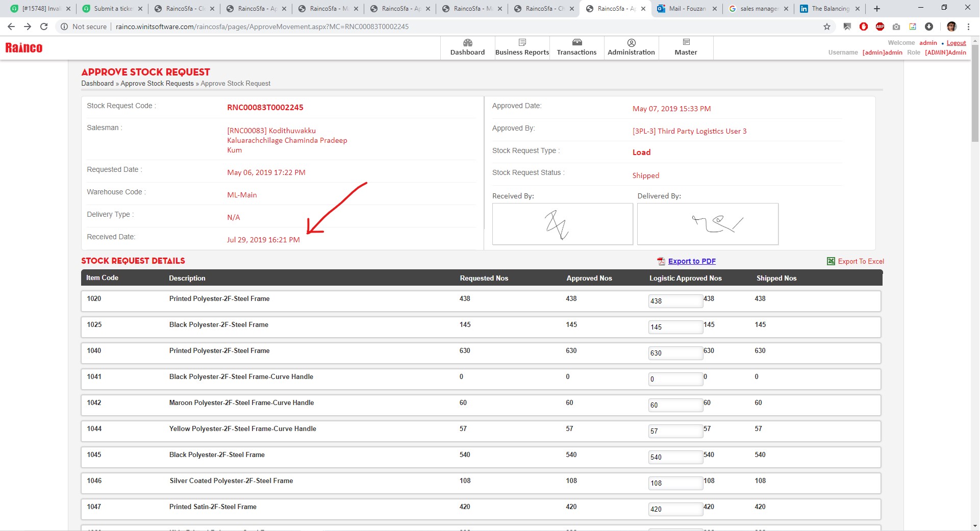The width and height of the screenshot is (980, 531).
Task: Click Approve Stock Requests breadcrumb
Action: tap(157, 84)
